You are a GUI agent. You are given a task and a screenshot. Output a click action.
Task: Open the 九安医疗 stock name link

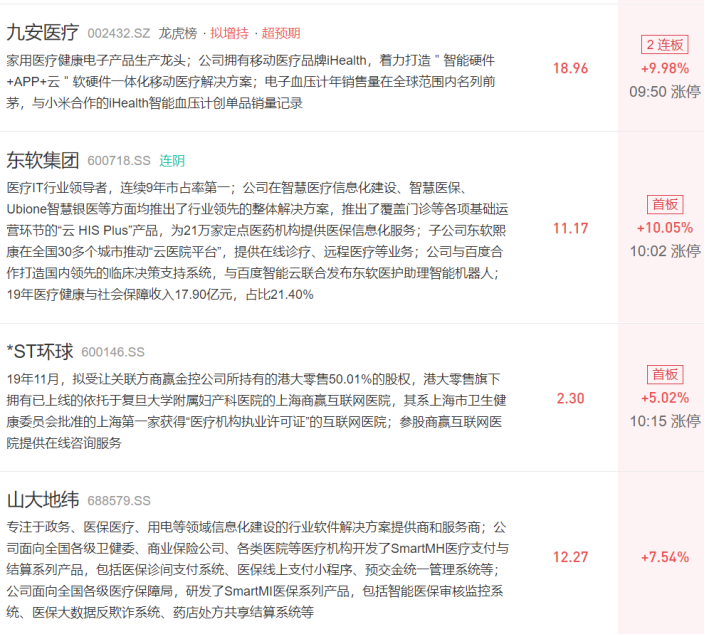(x=43, y=34)
